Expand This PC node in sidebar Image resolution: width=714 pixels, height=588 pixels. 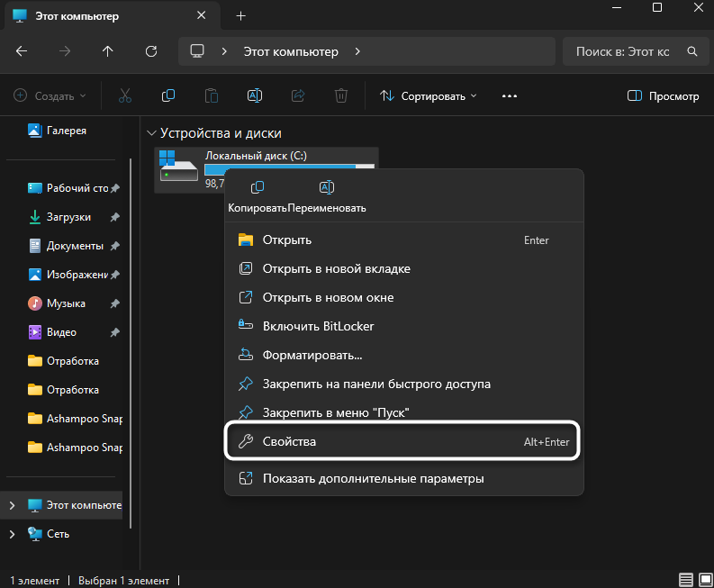point(12,505)
